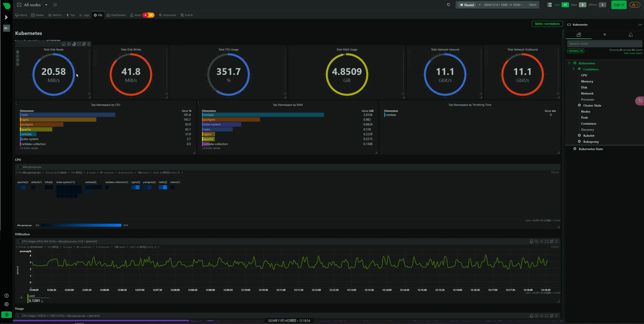Expand the left sidebar arrow
This screenshot has height=324, width=644.
(x=6, y=17)
